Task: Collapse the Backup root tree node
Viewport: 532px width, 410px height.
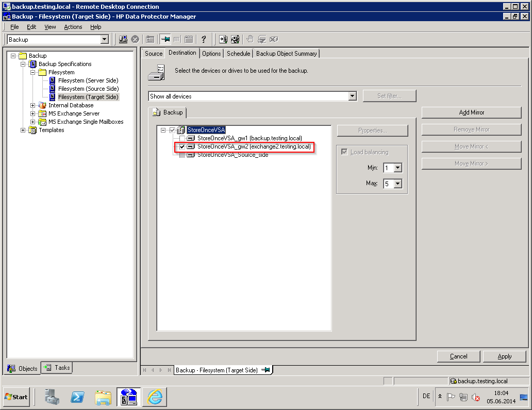Action: tap(13, 56)
